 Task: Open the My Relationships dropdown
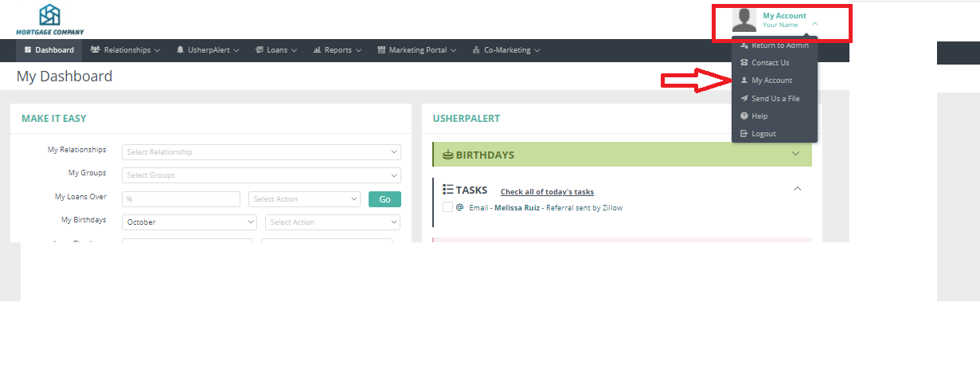(261, 152)
